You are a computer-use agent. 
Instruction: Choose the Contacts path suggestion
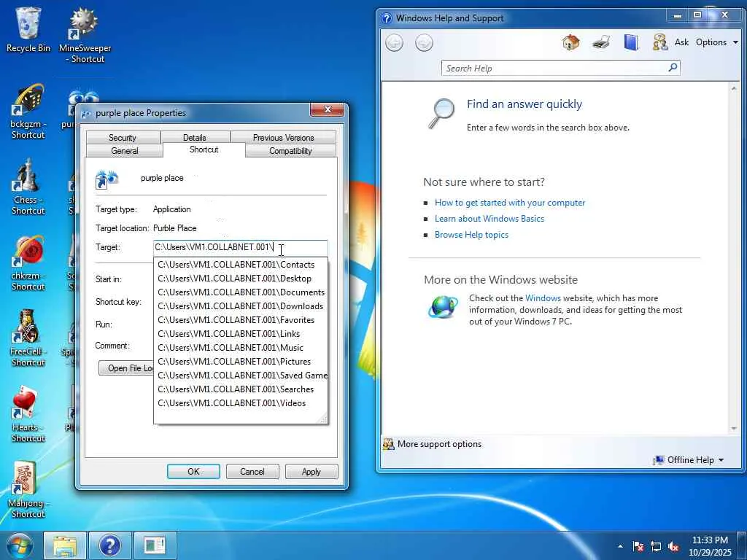click(x=241, y=265)
